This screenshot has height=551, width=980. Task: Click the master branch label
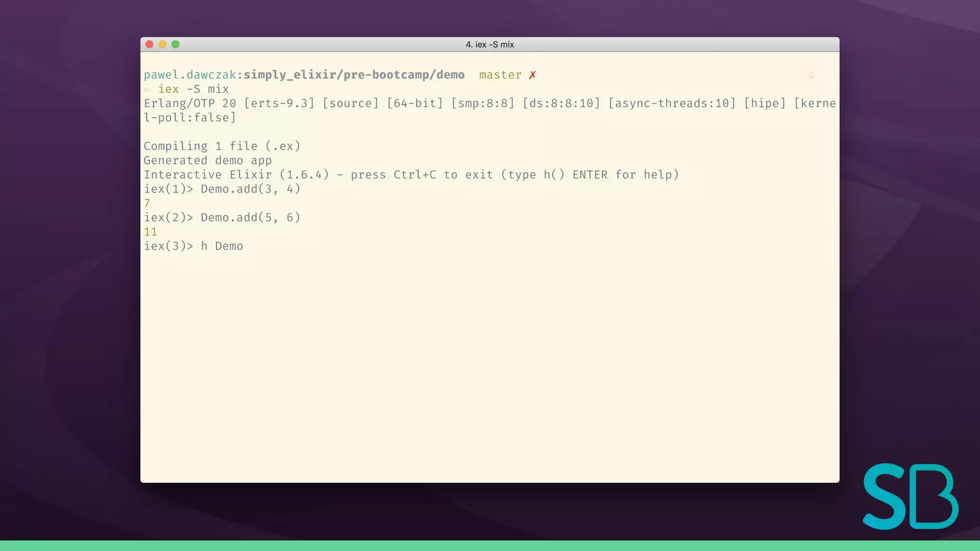(x=500, y=75)
